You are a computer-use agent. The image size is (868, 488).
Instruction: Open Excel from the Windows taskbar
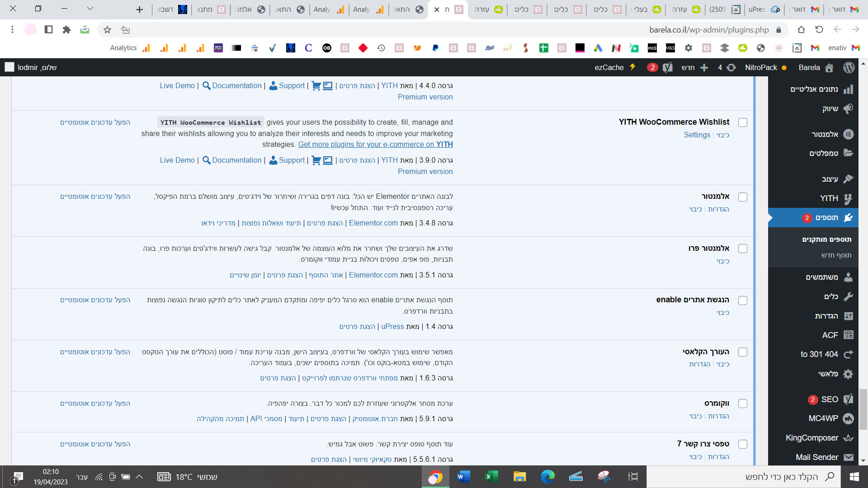491,477
